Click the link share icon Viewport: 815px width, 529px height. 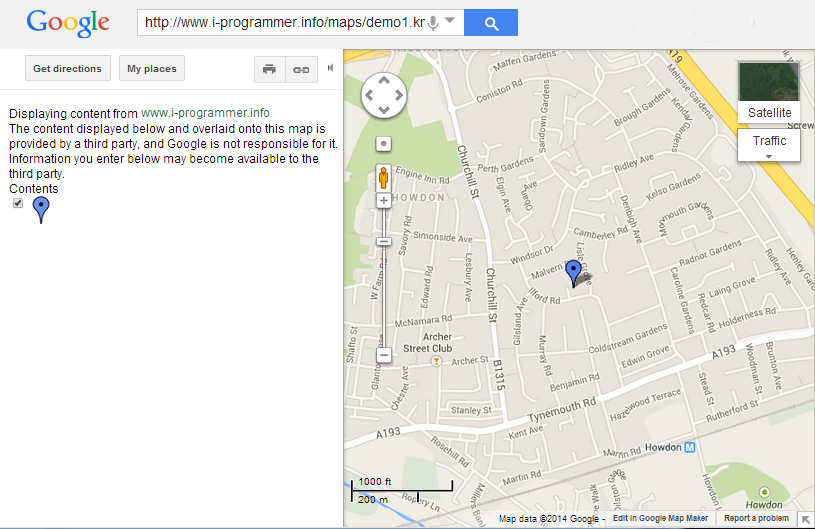click(x=301, y=69)
